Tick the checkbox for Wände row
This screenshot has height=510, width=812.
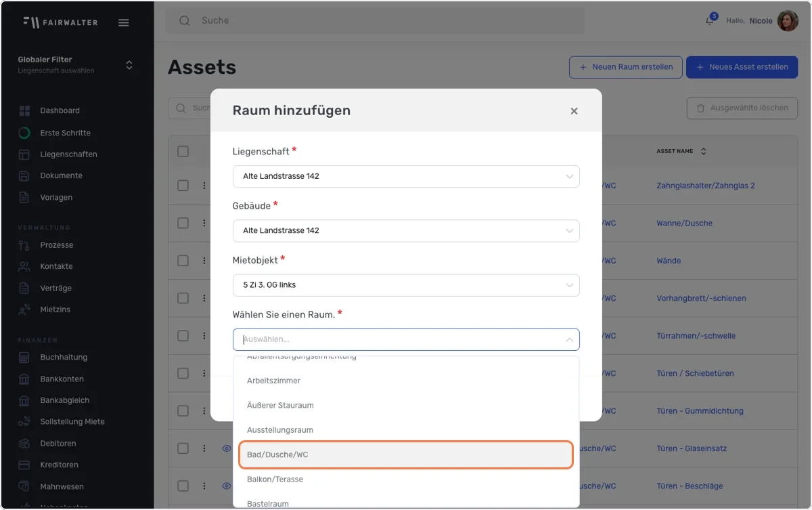[x=183, y=261]
